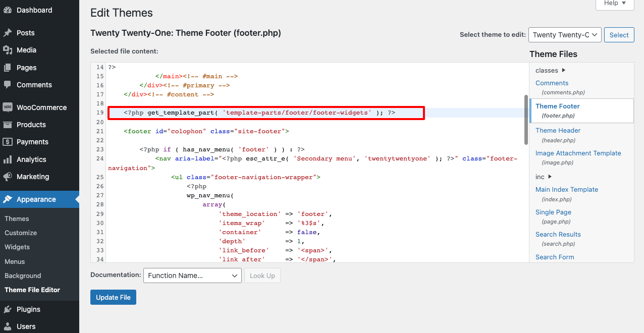Open Menus submenu item

(x=15, y=261)
